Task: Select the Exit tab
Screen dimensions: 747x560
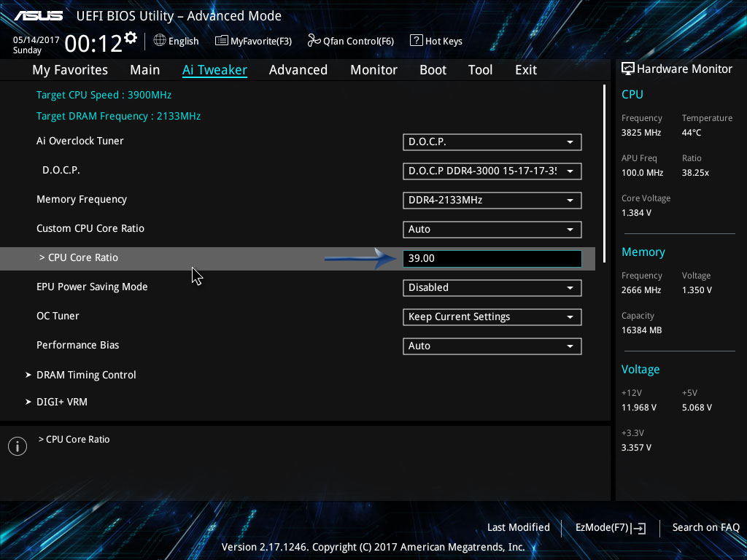Action: pos(526,70)
